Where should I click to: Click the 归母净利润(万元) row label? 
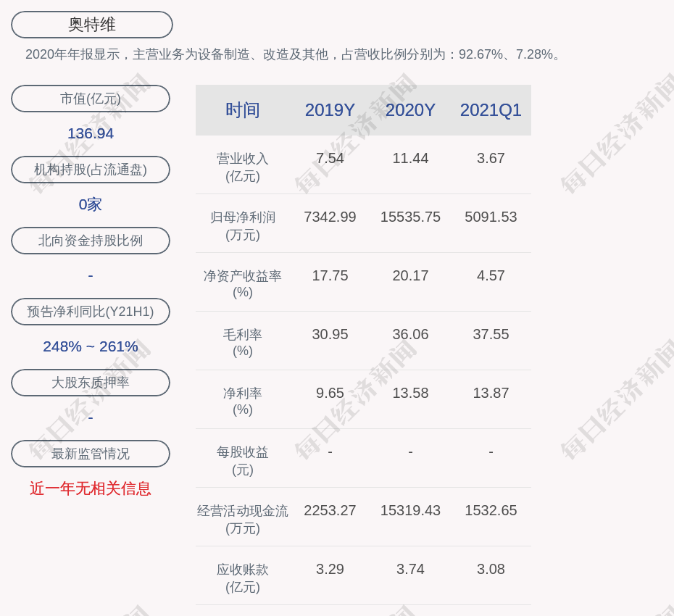(x=243, y=225)
